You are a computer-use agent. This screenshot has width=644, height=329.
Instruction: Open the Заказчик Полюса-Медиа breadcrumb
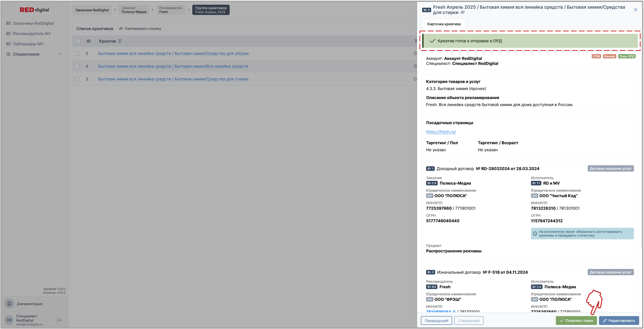click(134, 10)
